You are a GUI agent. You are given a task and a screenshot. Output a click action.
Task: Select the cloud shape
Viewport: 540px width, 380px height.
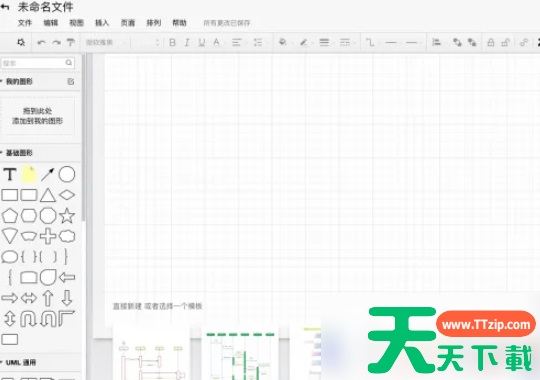pyautogui.click(x=67, y=236)
